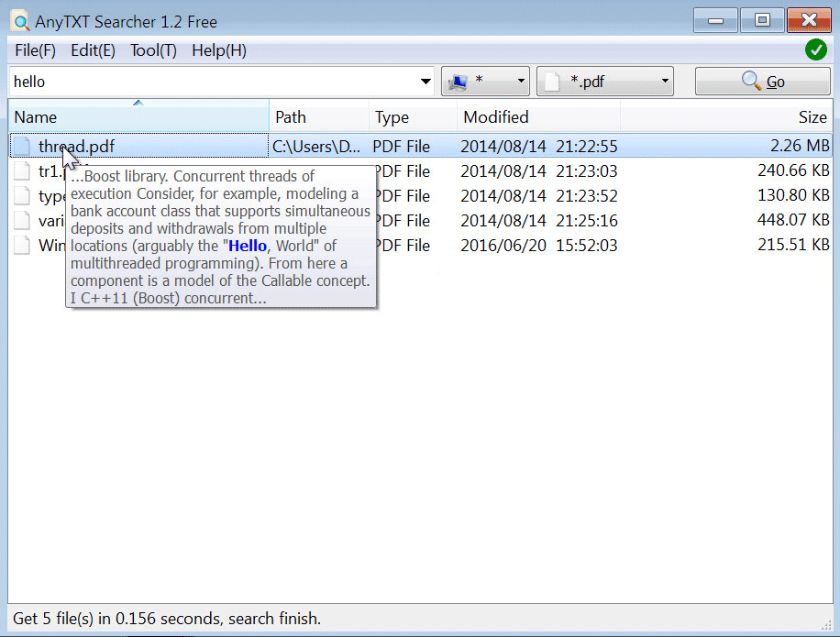840x637 pixels.
Task: Expand the search history dropdown arrow
Action: (426, 82)
